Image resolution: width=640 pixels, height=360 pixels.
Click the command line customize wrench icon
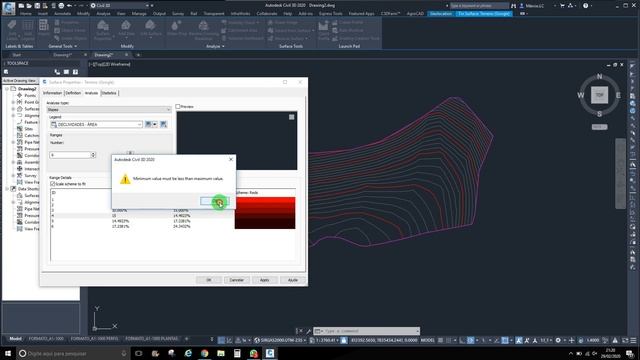tap(308, 331)
